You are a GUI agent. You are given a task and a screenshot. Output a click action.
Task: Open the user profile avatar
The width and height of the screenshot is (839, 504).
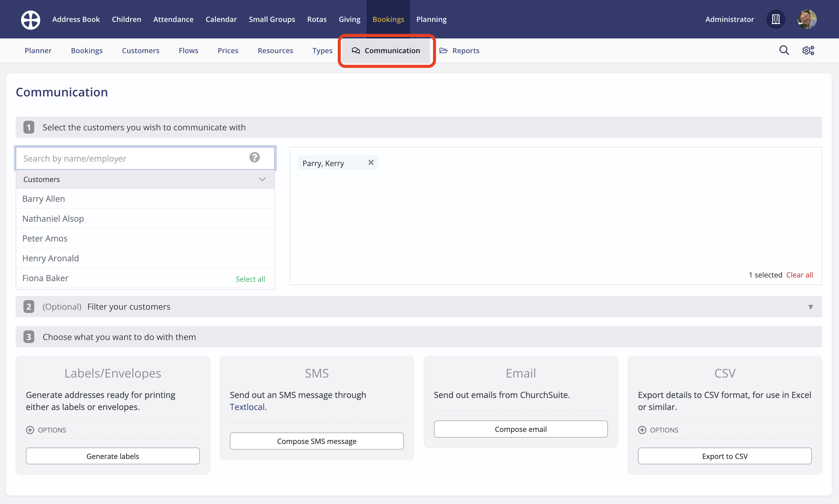pos(807,19)
